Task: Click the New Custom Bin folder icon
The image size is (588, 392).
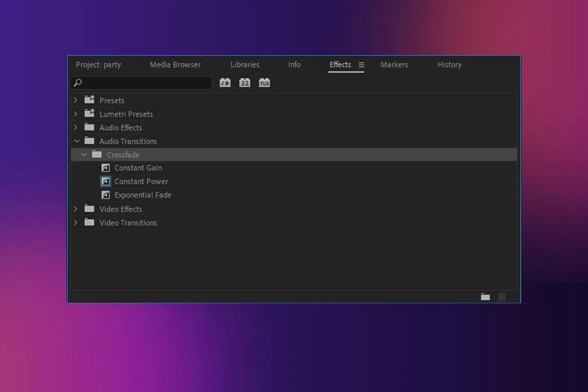Action: (x=485, y=297)
